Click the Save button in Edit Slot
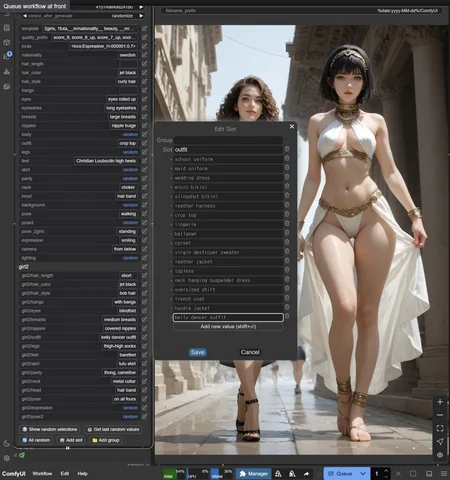450x480 pixels. pos(198,352)
